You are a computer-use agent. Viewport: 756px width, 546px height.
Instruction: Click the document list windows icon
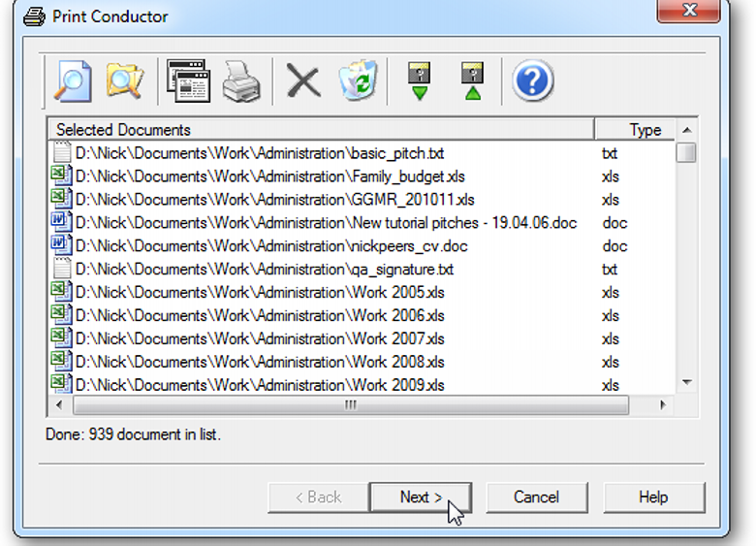pos(187,80)
